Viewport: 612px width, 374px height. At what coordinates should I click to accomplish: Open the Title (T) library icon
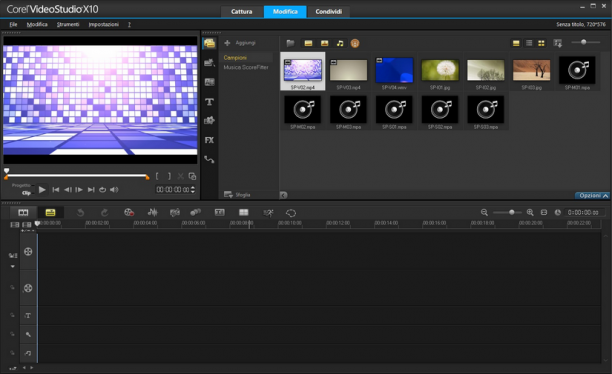point(209,102)
